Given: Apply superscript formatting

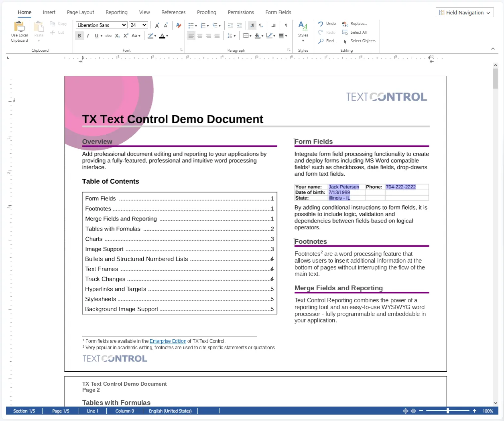Looking at the screenshot, I should click(x=126, y=36).
